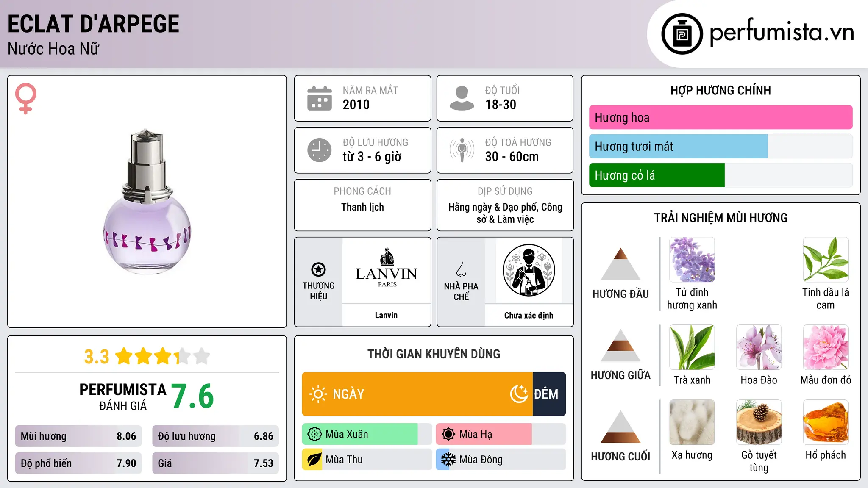Viewport: 868px width, 488px height.
Task: Click the Lanvin brand name link
Action: [x=386, y=315]
